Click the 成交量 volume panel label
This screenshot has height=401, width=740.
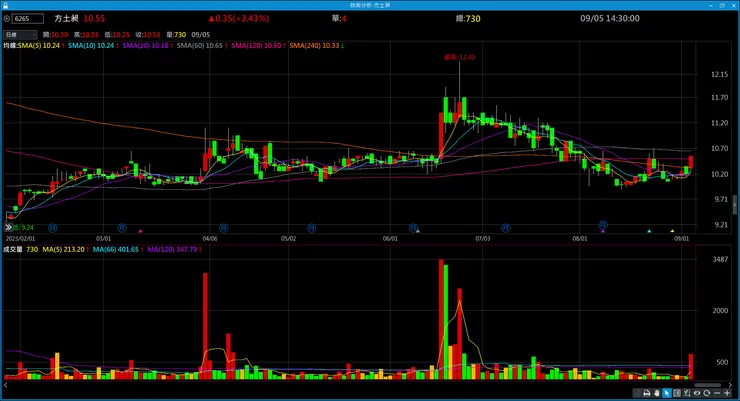(x=13, y=250)
